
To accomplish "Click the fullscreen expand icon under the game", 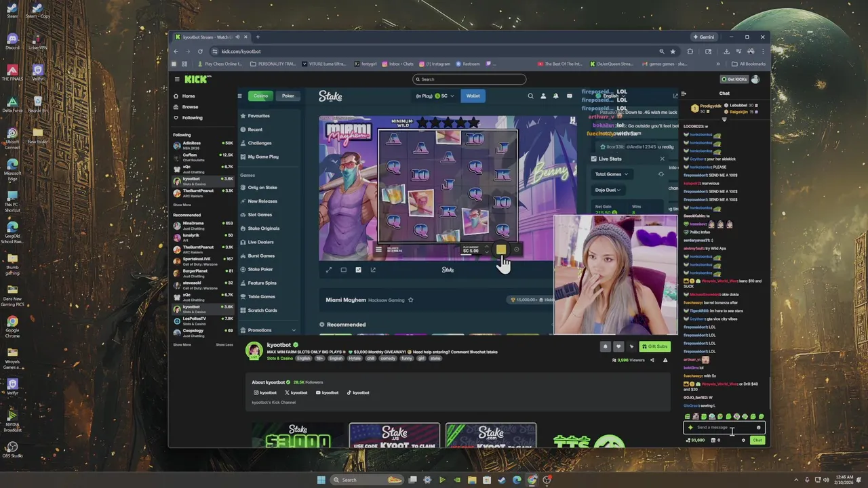I will point(329,270).
